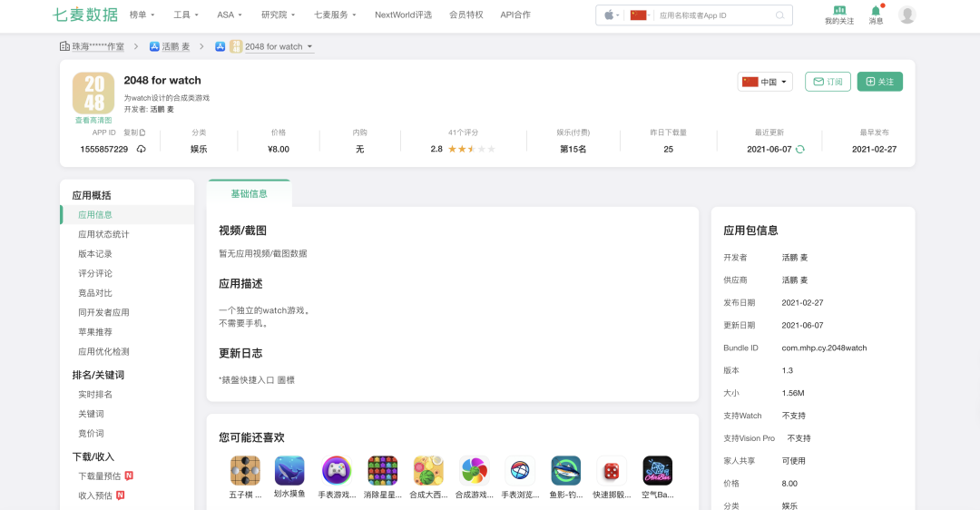The image size is (980, 510).
Task: Click App Store icon before 2048 for watch breadcrumb
Action: (x=220, y=46)
